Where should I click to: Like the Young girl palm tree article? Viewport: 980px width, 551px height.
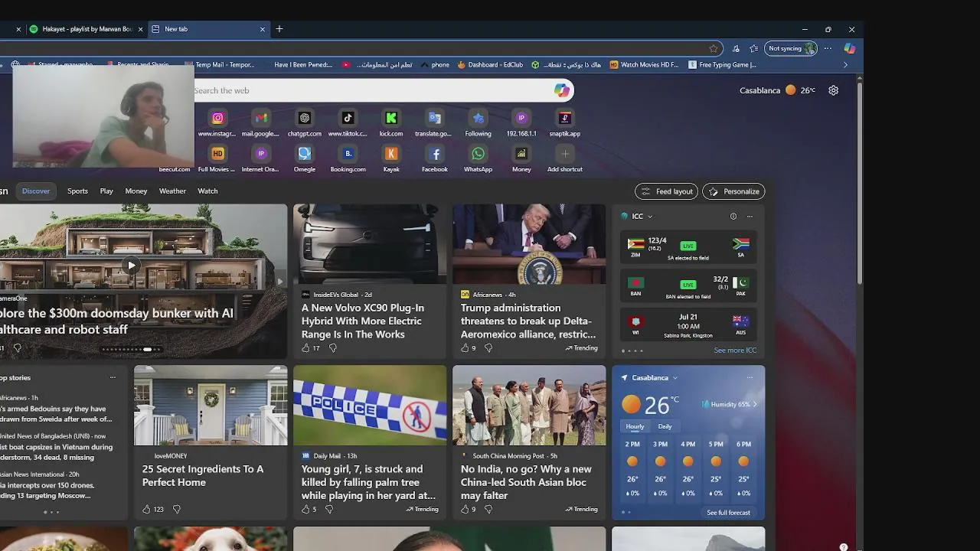(305, 509)
